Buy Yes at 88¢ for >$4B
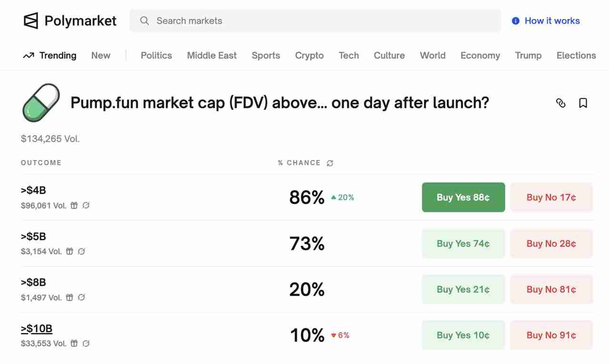 pos(463,197)
